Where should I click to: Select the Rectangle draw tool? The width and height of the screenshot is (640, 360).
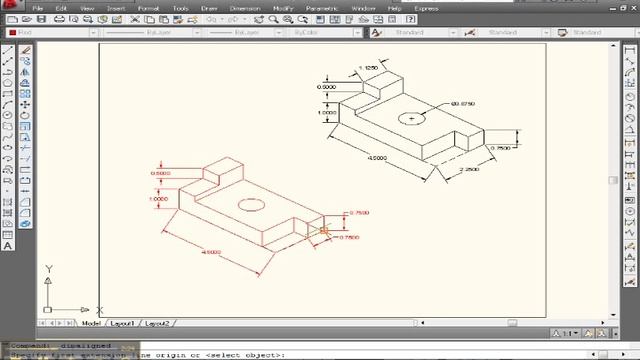[8, 94]
